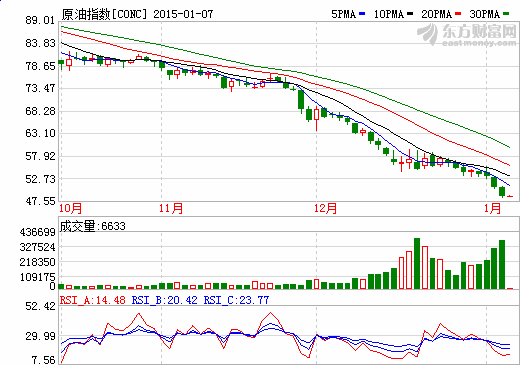520x365 pixels.
Task: Click the 成交量:6633 volume label
Action: pyautogui.click(x=93, y=226)
